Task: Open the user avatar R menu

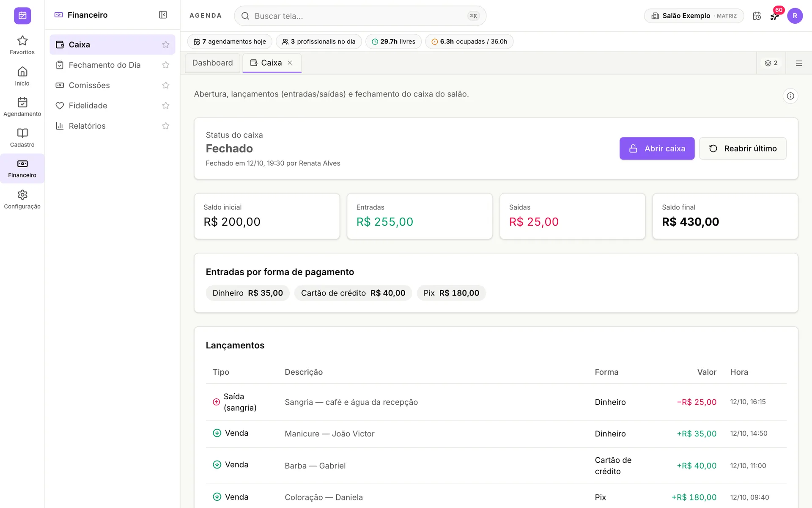Action: click(x=795, y=16)
